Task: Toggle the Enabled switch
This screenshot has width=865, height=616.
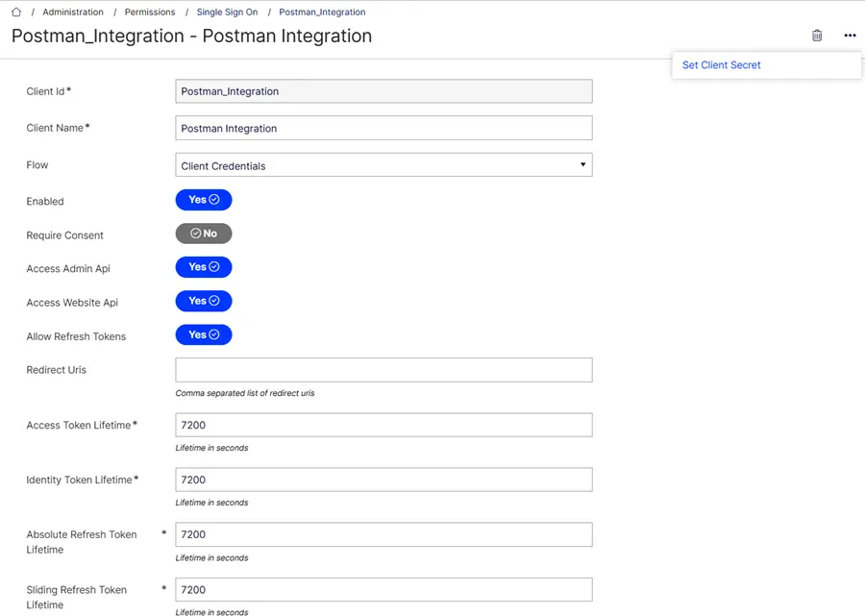Action: click(x=204, y=200)
